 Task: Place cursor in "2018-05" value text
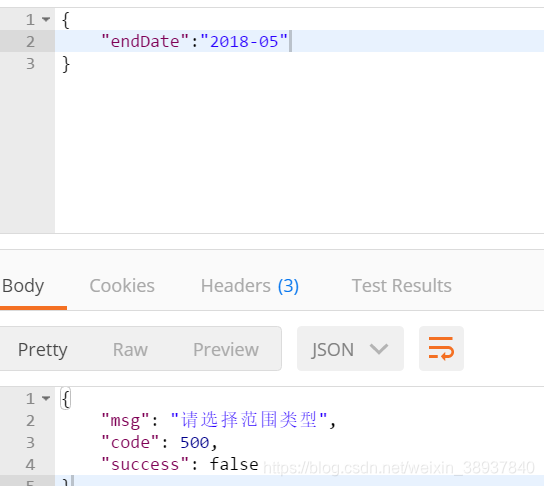[244, 41]
